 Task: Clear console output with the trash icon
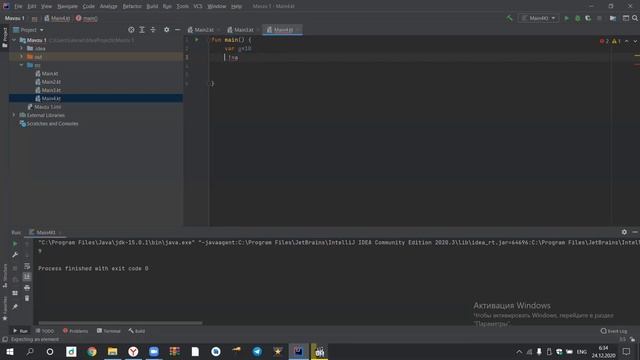tap(27, 298)
